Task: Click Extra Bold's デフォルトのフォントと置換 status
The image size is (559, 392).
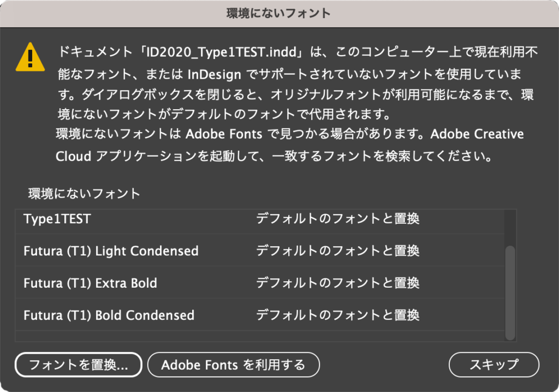Action: tap(337, 283)
